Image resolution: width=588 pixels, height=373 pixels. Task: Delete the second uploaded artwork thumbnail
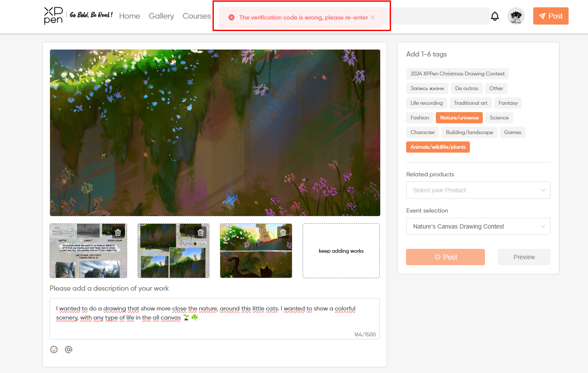pos(200,232)
